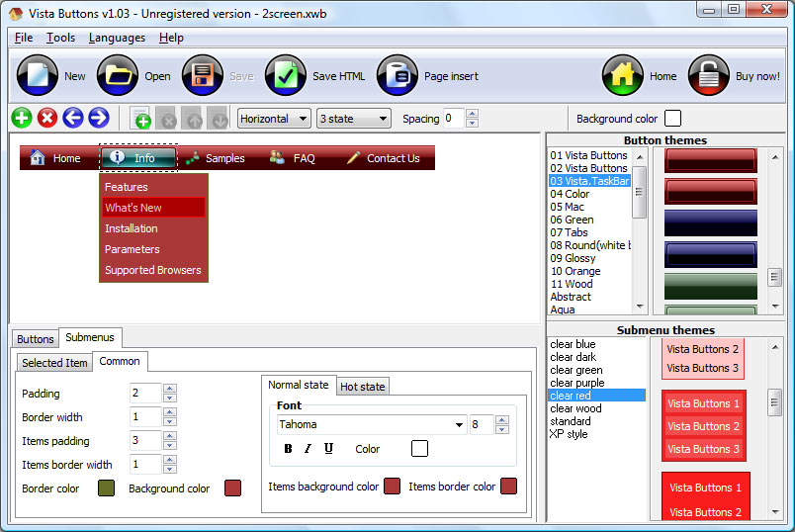Decrease the Border width value

170,421
